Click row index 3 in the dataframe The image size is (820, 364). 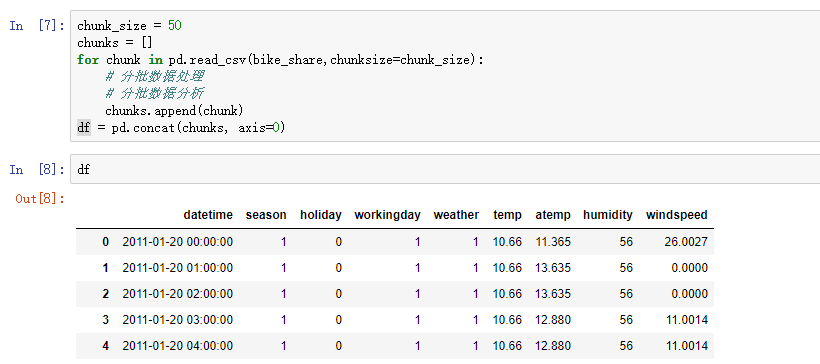click(x=106, y=320)
